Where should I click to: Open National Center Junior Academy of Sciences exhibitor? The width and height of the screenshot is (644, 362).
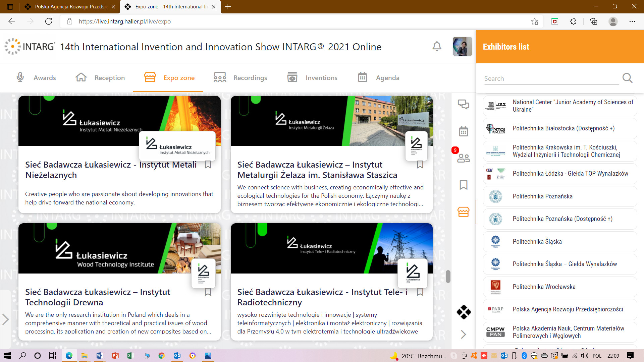(x=560, y=106)
